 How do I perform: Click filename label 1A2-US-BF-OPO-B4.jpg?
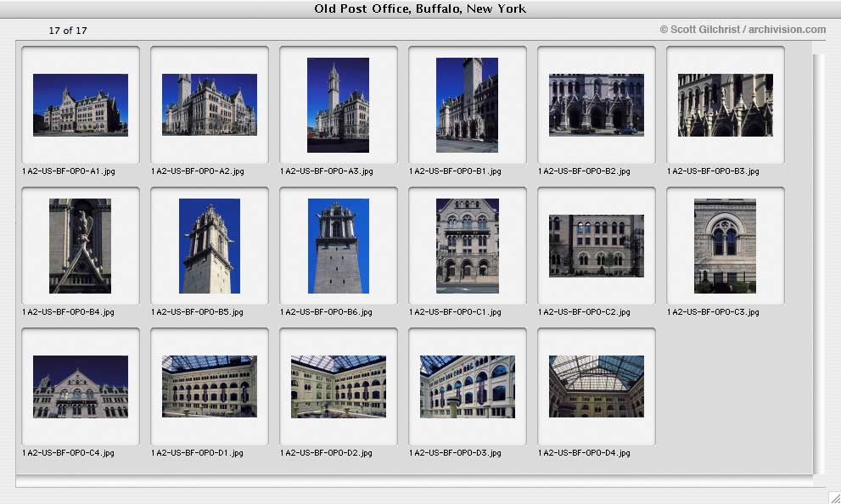point(68,312)
